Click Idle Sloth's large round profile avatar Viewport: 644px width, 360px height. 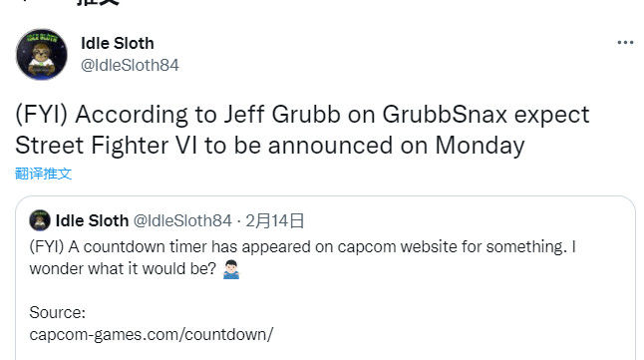tap(42, 54)
